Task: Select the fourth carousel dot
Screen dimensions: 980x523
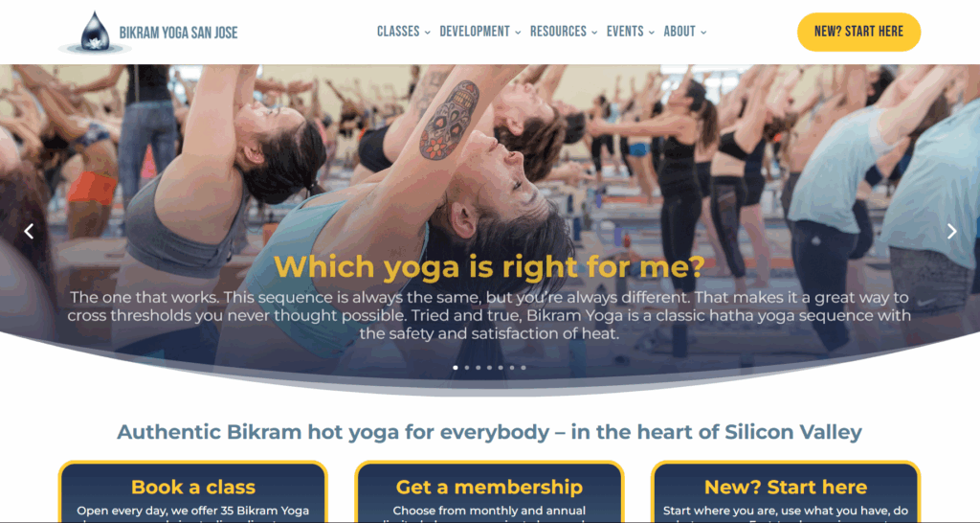Action: [489, 368]
